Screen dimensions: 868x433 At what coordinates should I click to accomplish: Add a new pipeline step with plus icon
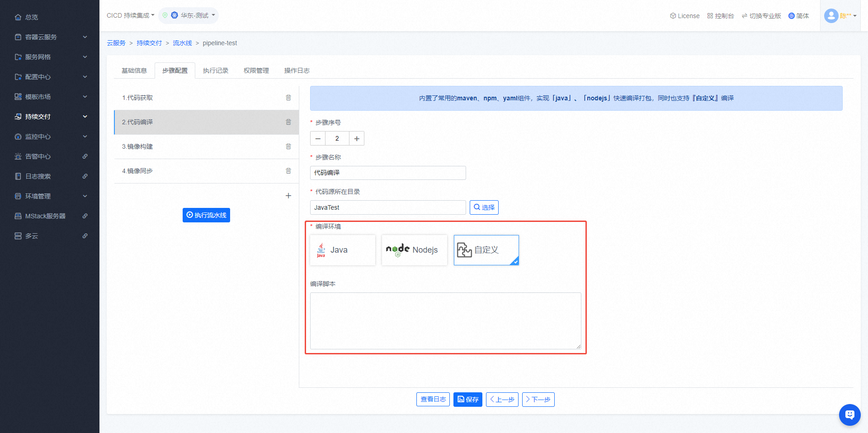(288, 196)
